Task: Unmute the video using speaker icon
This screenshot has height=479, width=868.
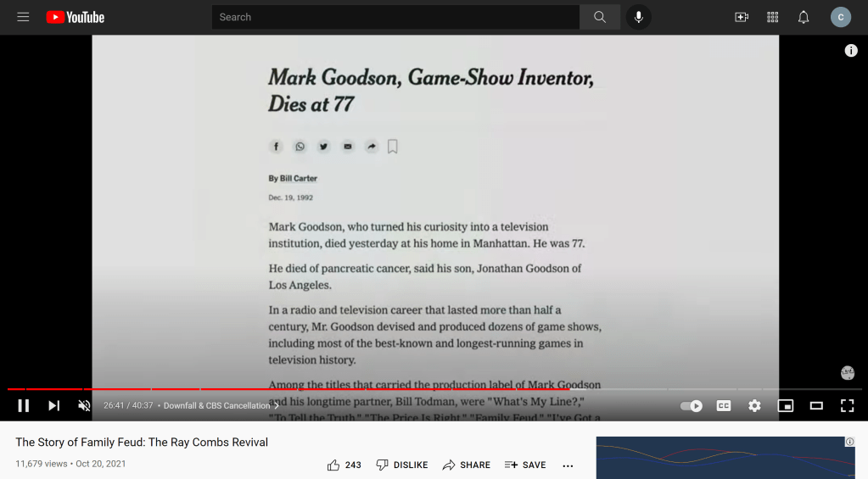Action: tap(84, 405)
